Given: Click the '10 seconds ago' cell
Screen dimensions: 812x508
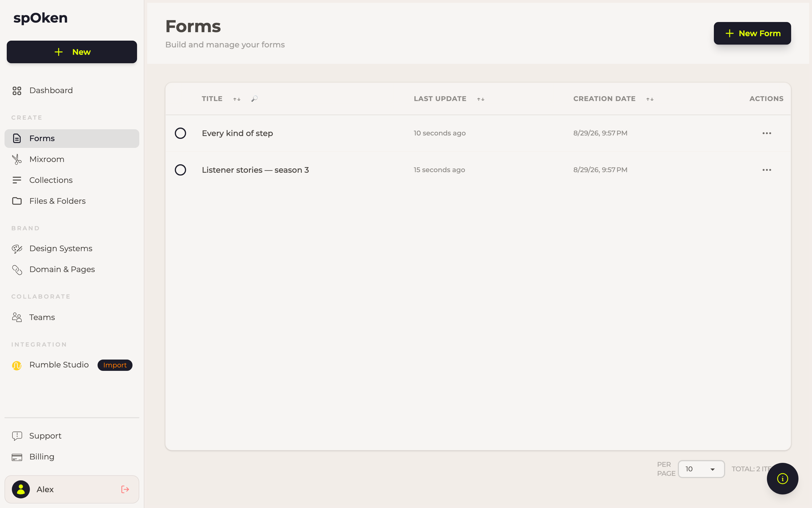Looking at the screenshot, I should pyautogui.click(x=440, y=133).
